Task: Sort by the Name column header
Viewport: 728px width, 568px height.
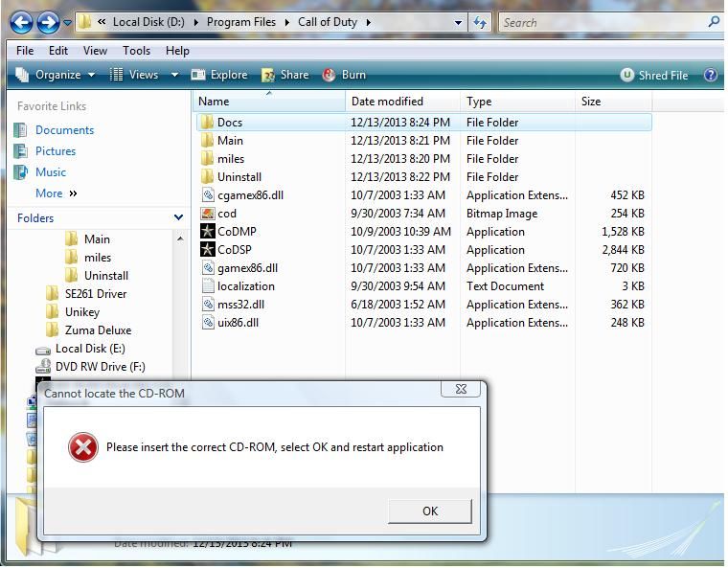Action: [x=269, y=102]
